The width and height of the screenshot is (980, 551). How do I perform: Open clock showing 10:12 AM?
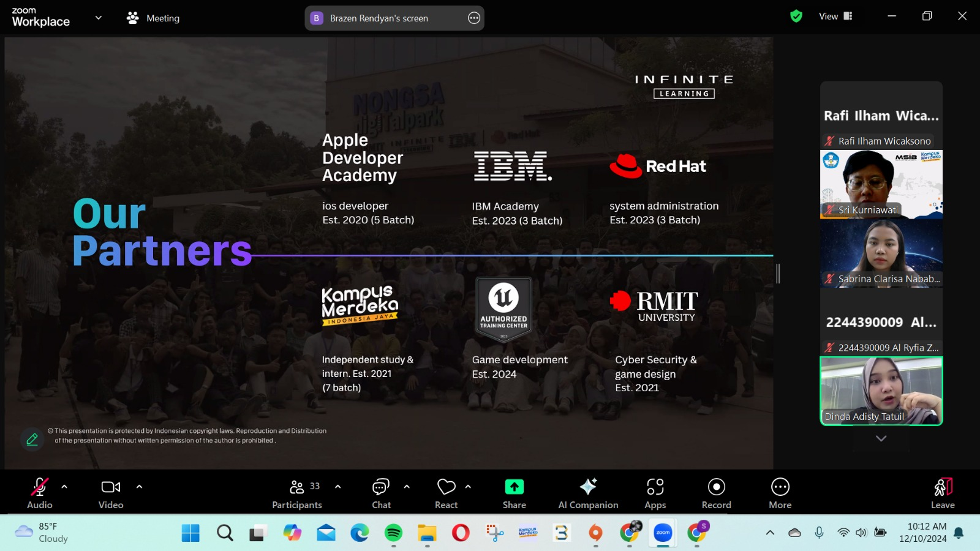tap(923, 533)
